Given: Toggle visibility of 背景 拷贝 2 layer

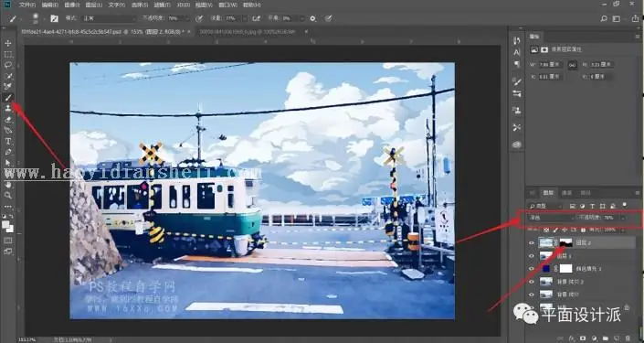Looking at the screenshot, I should [x=532, y=282].
